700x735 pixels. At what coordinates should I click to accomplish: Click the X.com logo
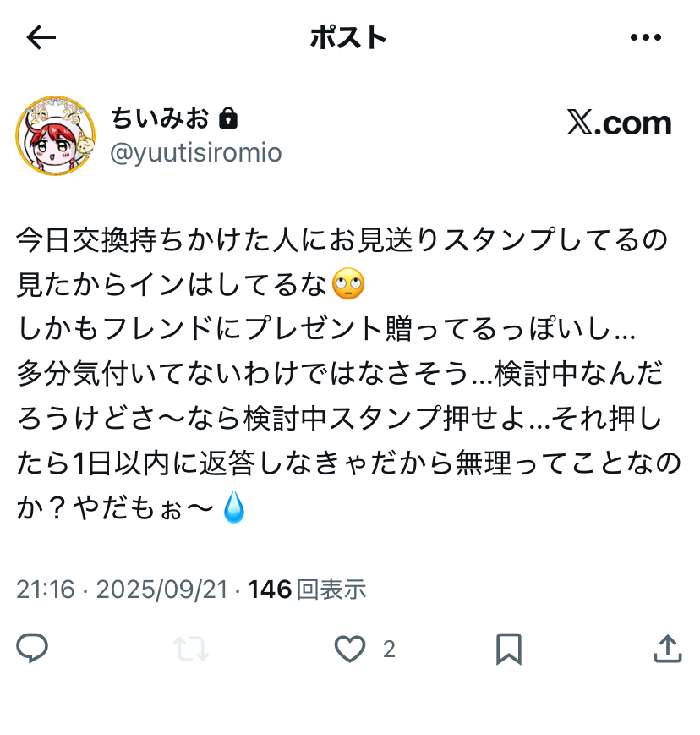pos(619,123)
